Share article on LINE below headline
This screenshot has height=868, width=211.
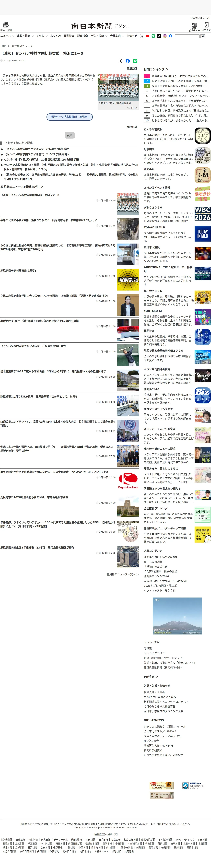point(135,61)
